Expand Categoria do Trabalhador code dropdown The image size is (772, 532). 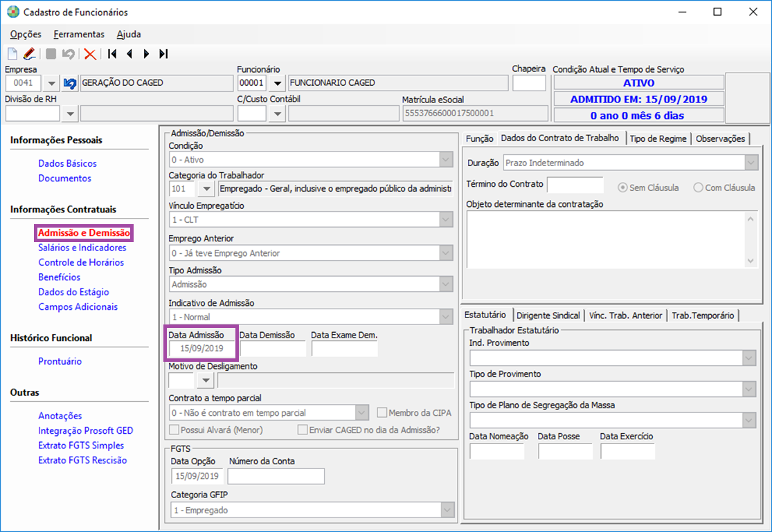click(206, 188)
